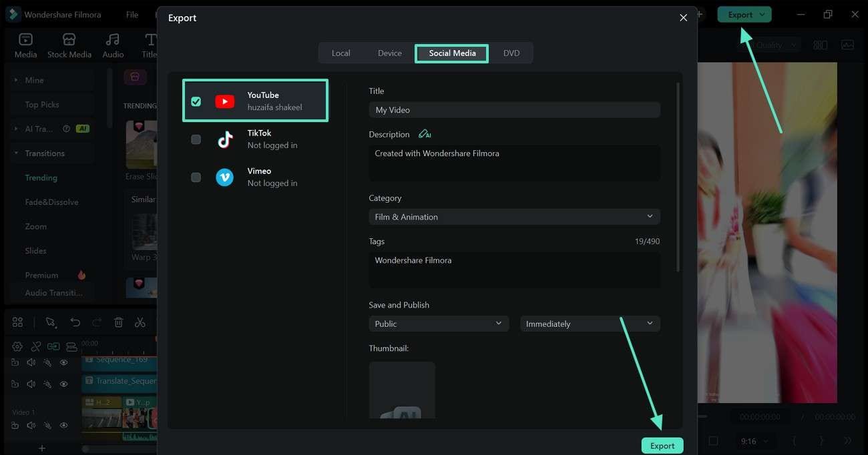
Task: Open the Public privacy dropdown
Action: 438,324
